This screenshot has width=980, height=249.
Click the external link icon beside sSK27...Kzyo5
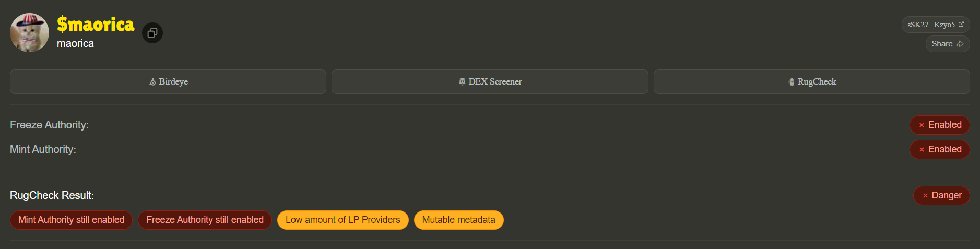click(961, 25)
